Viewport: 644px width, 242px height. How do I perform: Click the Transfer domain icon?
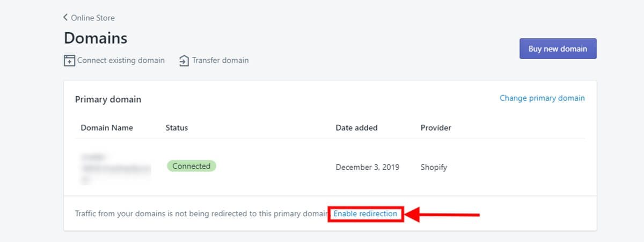point(184,60)
